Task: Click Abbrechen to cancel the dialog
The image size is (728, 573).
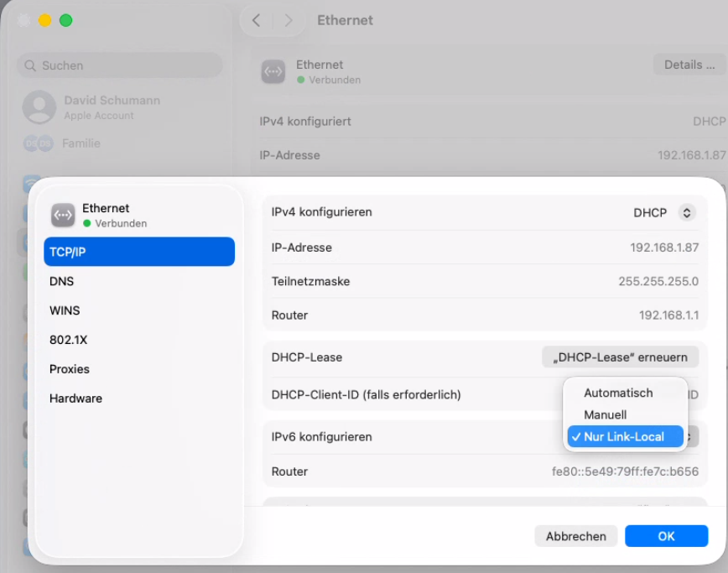Action: pos(575,536)
